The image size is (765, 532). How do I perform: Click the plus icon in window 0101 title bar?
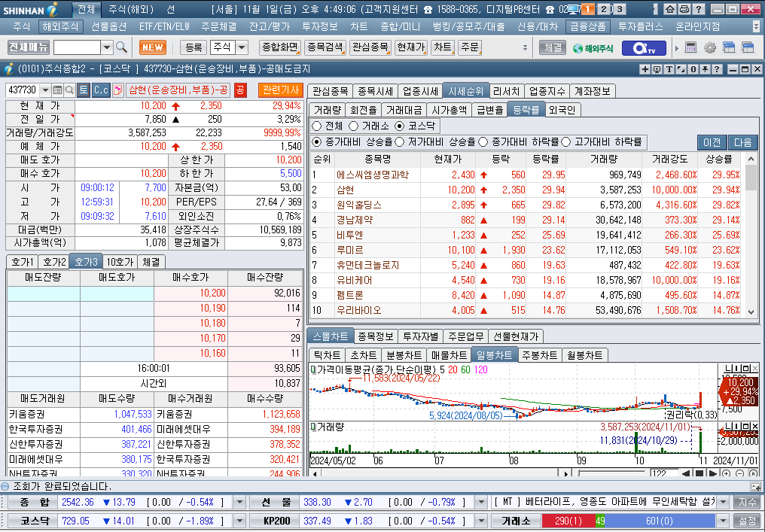pyautogui.click(x=645, y=69)
